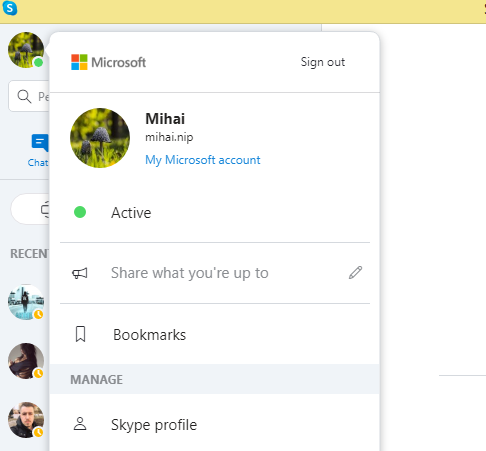The width and height of the screenshot is (486, 451).
Task: Open the second recent chat contact avatar
Action: [x=26, y=361]
